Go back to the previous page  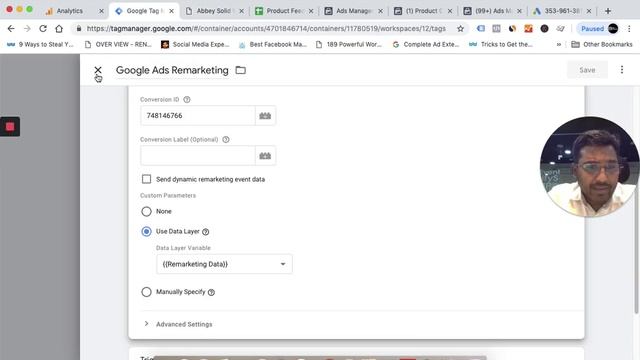(11, 29)
